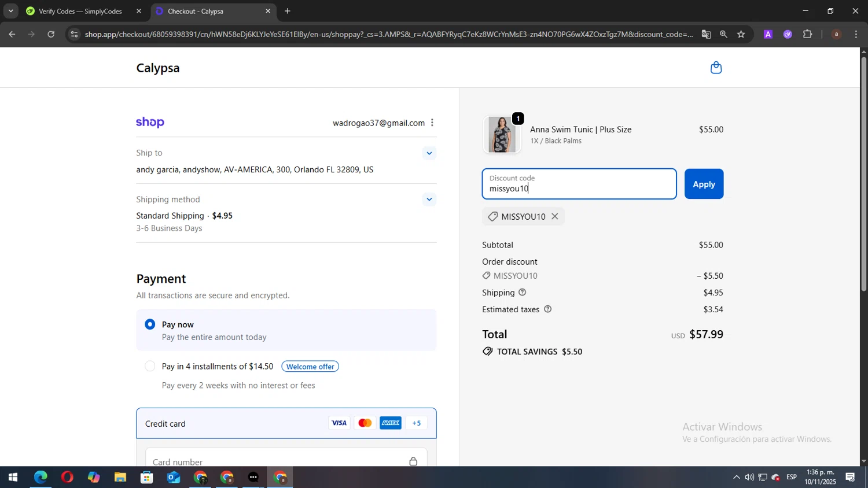The image size is (868, 488).
Task: Close the Verify Codes tab
Action: click(139, 11)
